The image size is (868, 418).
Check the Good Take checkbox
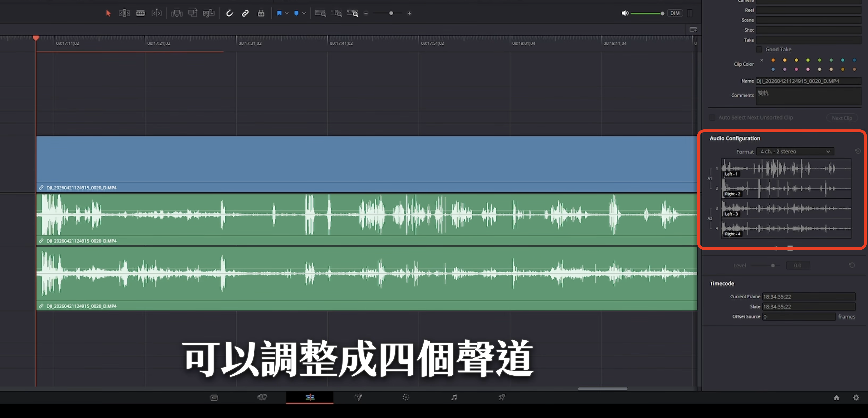coord(759,49)
